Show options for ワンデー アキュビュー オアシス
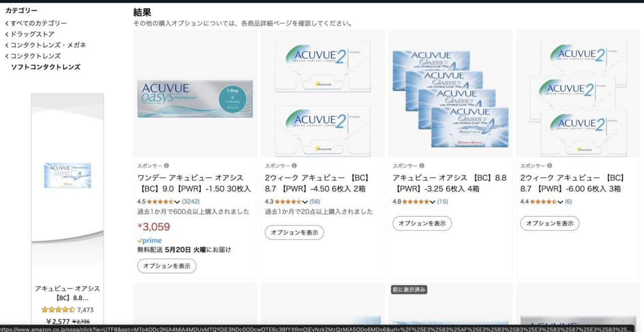Viewport: 644px width, 332px height. [167, 266]
